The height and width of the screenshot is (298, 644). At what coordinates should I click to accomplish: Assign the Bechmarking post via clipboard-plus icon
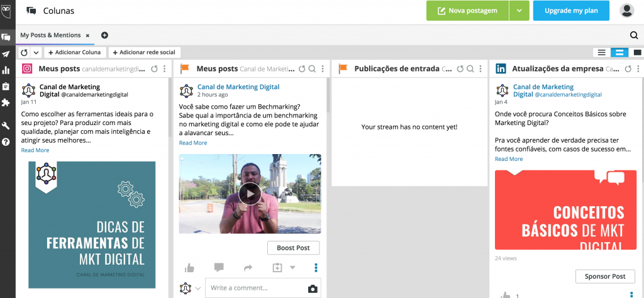(277, 268)
